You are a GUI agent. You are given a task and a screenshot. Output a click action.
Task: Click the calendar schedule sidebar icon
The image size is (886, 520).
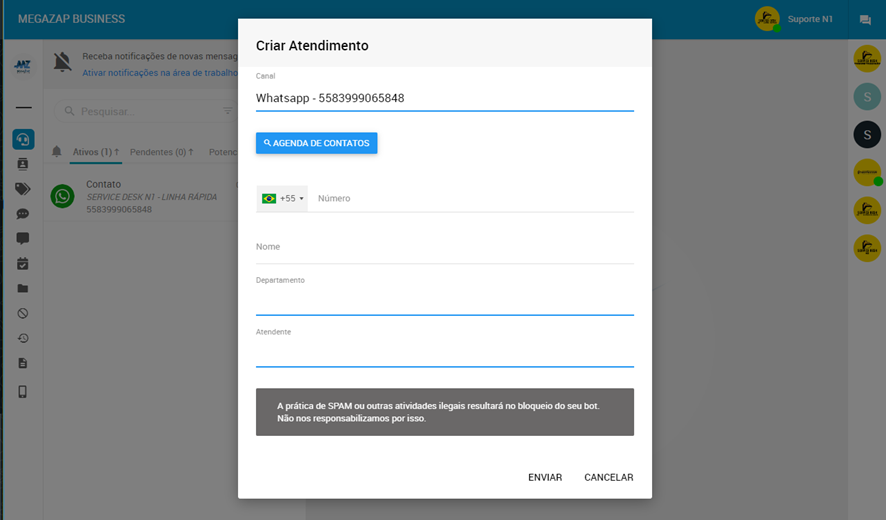coord(23,264)
